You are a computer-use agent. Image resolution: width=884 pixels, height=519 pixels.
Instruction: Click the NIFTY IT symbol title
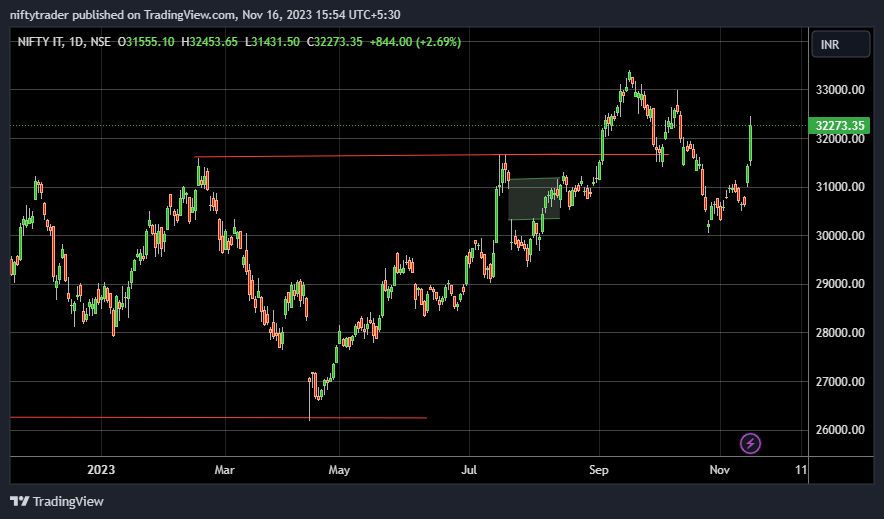pyautogui.click(x=40, y=42)
